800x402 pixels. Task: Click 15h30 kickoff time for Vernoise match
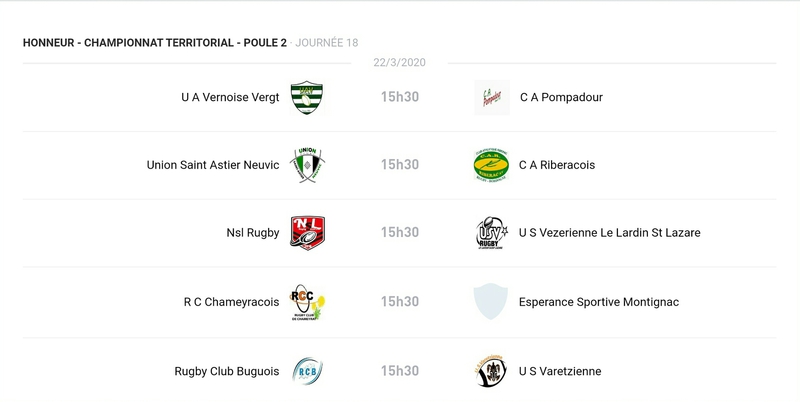pyautogui.click(x=399, y=98)
